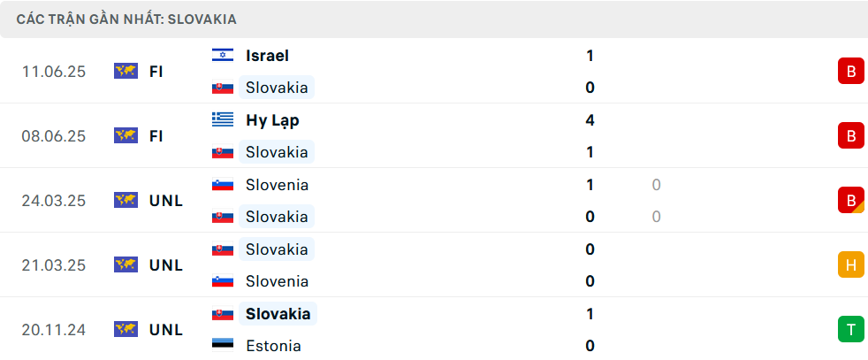Screen dimensions: 868x360
Task: Open the Israel team link
Action: [267, 56]
